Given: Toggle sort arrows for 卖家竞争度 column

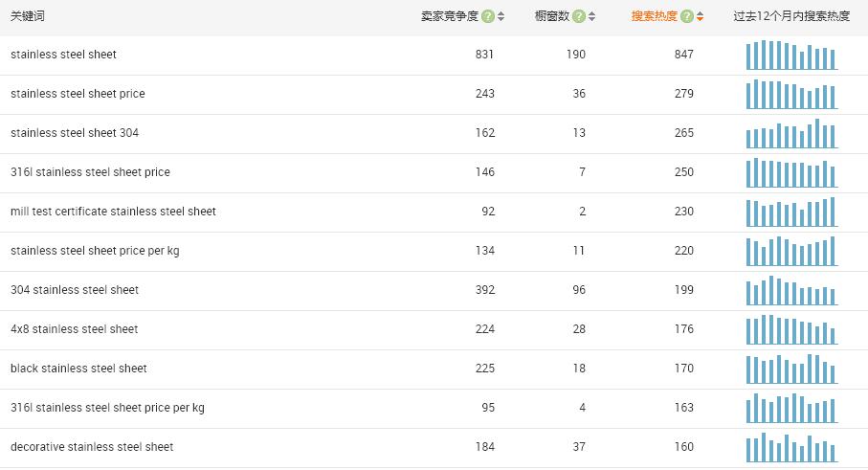Looking at the screenshot, I should tap(501, 16).
